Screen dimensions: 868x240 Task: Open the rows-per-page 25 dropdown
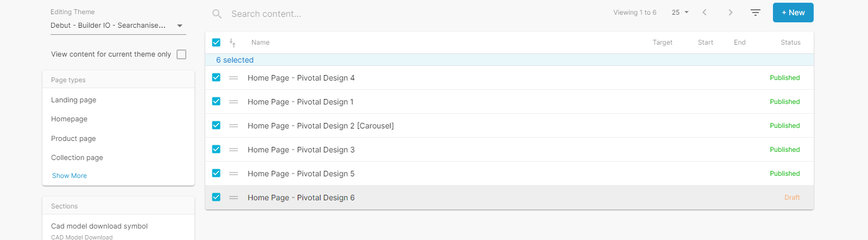click(680, 13)
